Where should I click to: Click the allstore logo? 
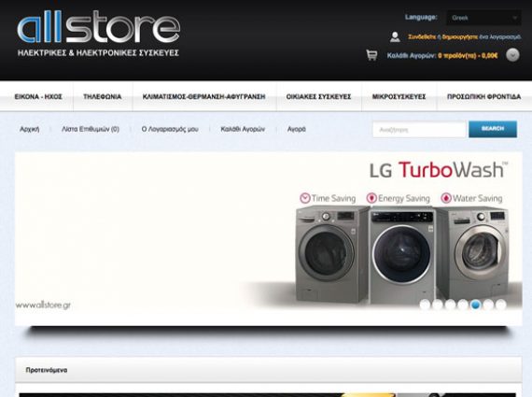tap(98, 27)
